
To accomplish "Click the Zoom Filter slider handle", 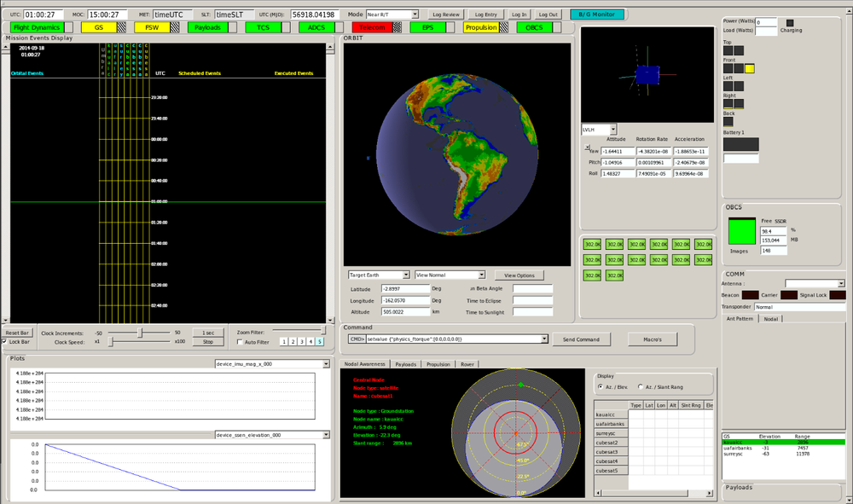I will click(323, 331).
